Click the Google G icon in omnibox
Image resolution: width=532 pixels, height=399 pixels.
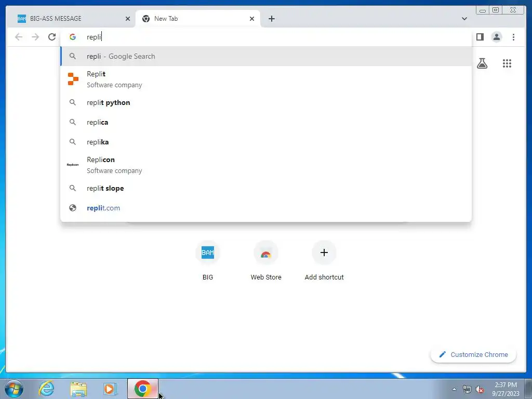pos(73,37)
